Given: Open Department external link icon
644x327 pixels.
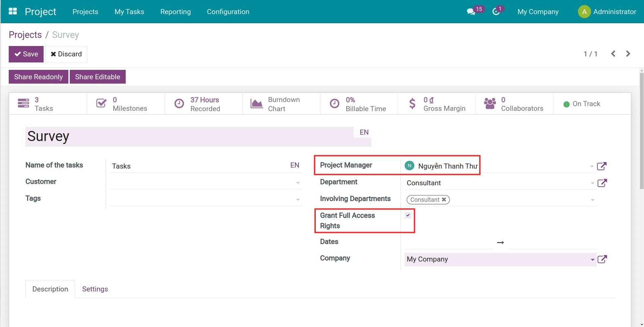Looking at the screenshot, I should pyautogui.click(x=602, y=183).
